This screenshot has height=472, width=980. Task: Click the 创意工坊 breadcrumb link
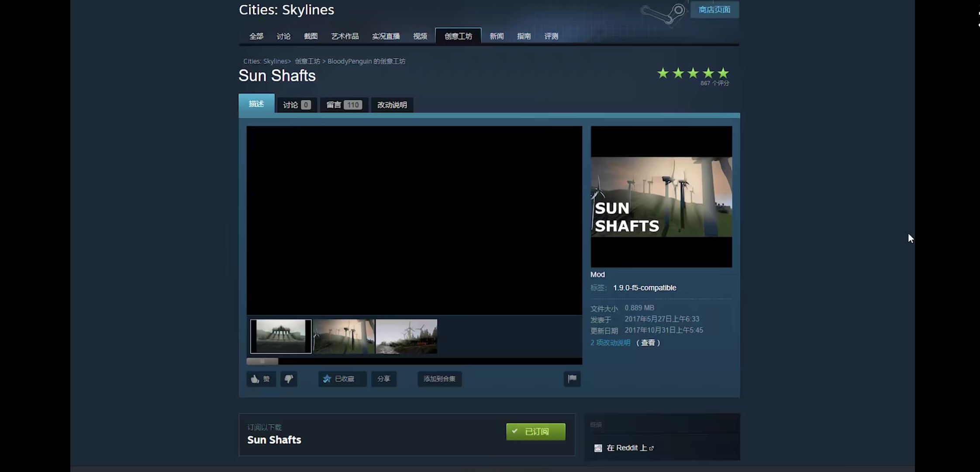coord(307,61)
